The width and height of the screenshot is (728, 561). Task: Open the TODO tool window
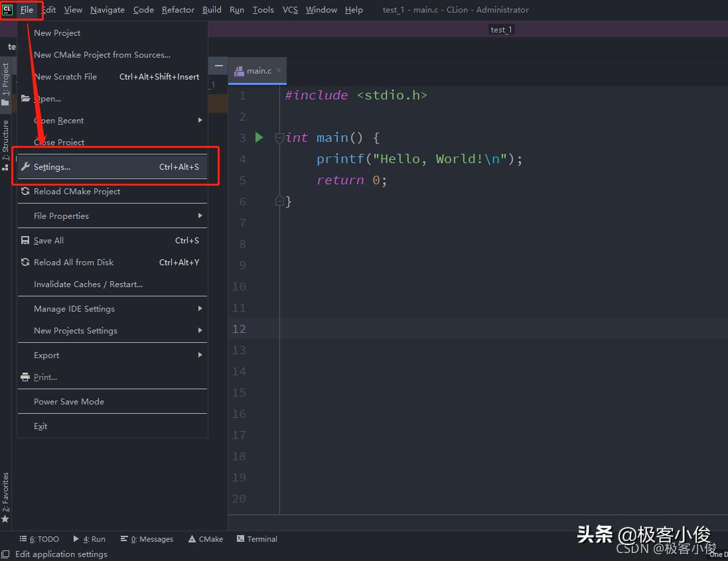pos(40,538)
